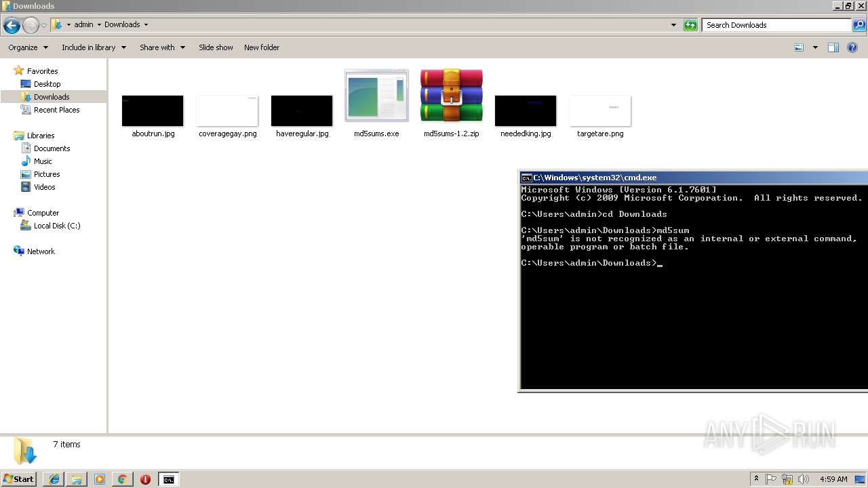Open the Start menu
Screen dimensions: 868x488
19,479
